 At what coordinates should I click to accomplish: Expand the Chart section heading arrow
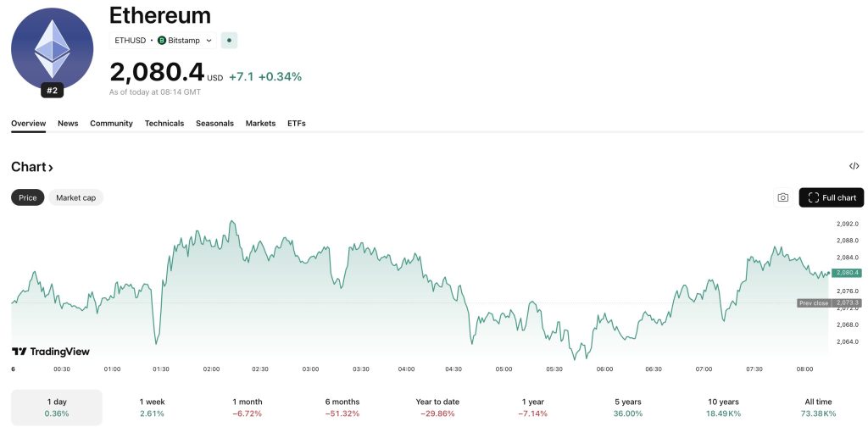[x=51, y=168]
